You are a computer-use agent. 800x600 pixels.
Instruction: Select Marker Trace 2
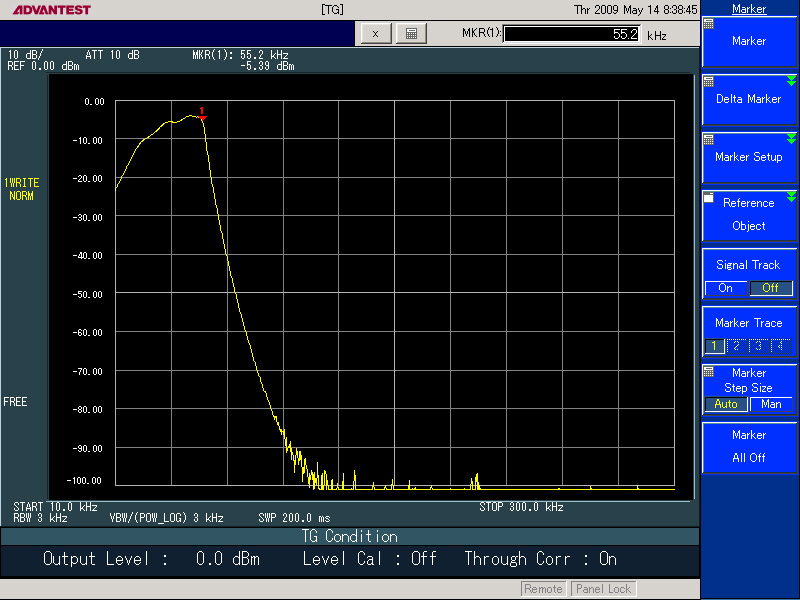click(x=737, y=346)
